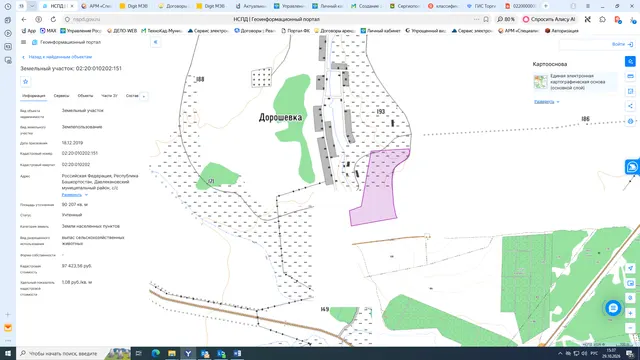
Task: Show more tabs with the tab overflow arrow
Action: pos(144,96)
